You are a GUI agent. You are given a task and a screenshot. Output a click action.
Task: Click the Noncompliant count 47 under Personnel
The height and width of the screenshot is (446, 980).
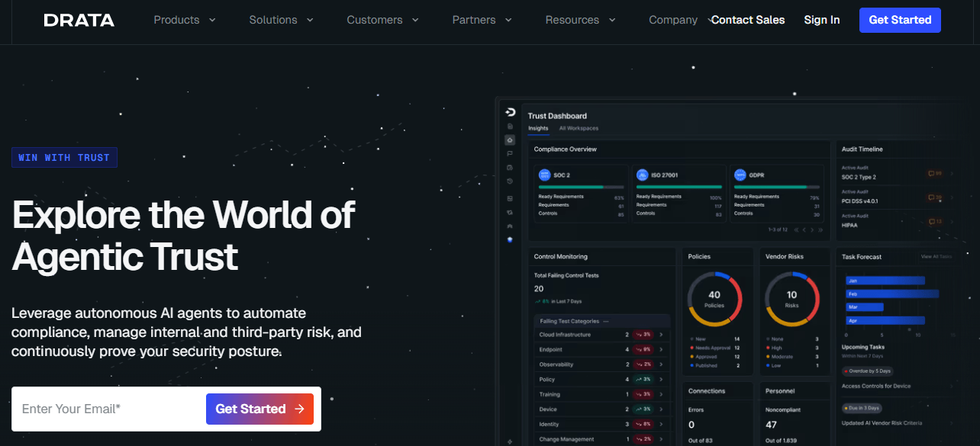tap(771, 425)
